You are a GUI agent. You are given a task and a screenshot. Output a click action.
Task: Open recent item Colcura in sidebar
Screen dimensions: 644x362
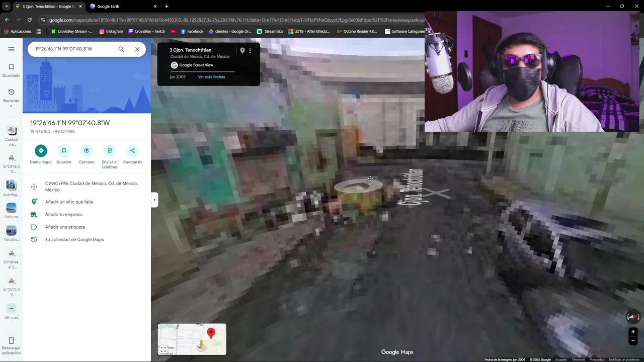[x=11, y=211]
